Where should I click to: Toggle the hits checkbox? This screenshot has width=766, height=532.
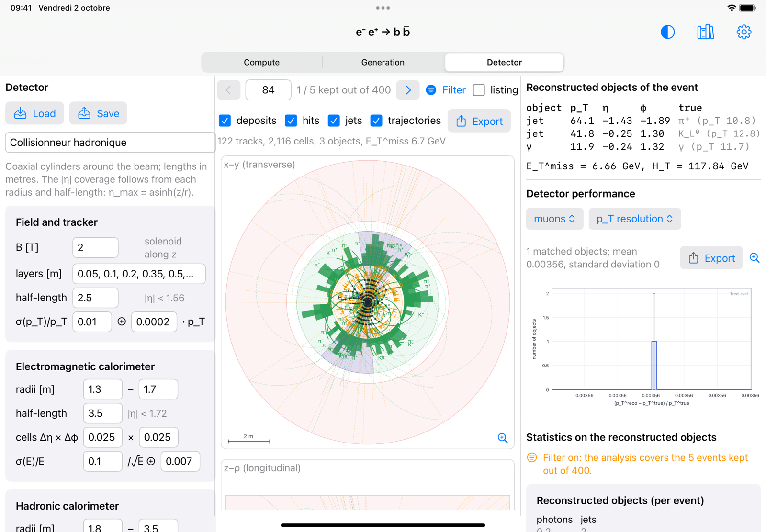coord(291,121)
